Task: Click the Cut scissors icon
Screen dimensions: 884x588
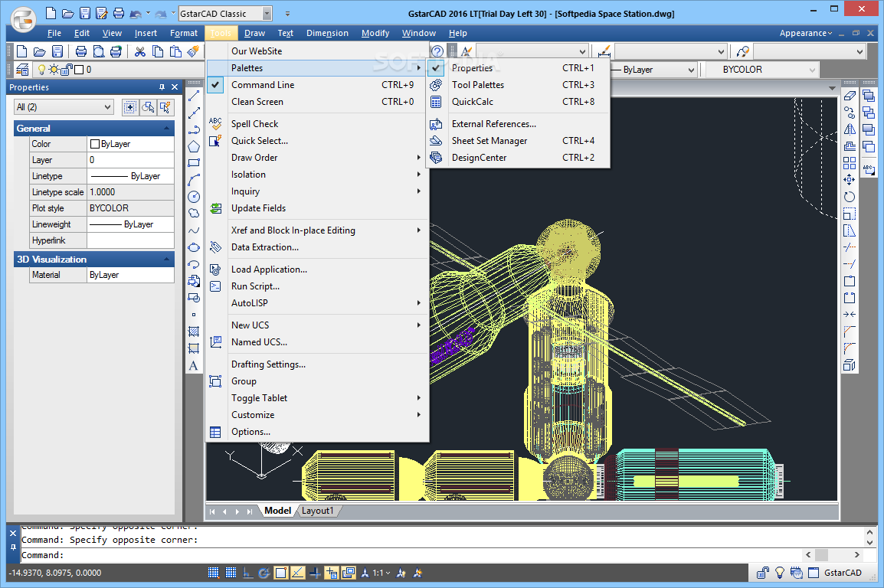Action: [x=140, y=52]
